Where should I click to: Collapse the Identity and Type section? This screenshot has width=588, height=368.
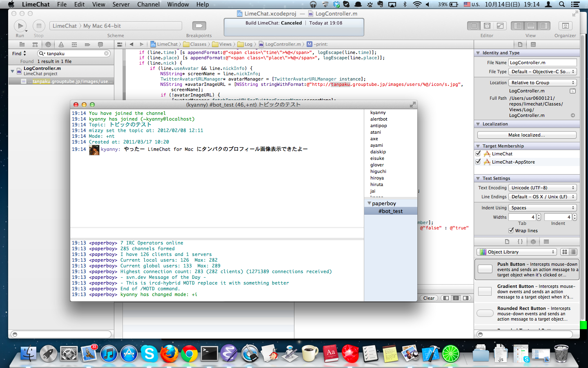[x=478, y=53]
